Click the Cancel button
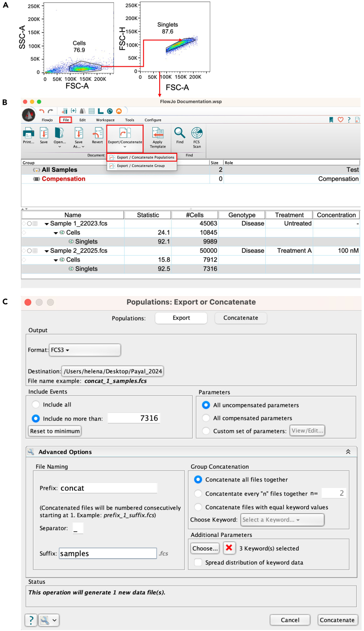Image resolution: width=364 pixels, height=631 pixels. point(290,620)
